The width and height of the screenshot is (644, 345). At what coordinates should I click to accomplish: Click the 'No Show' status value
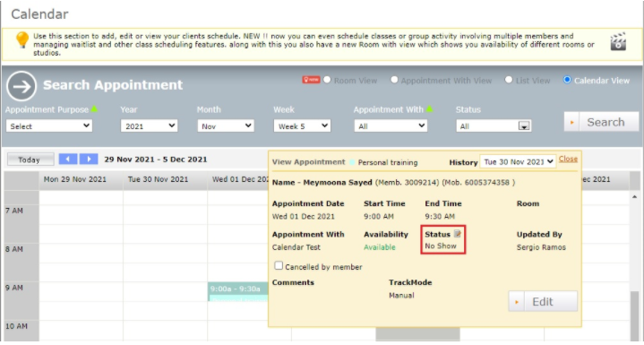[441, 246]
